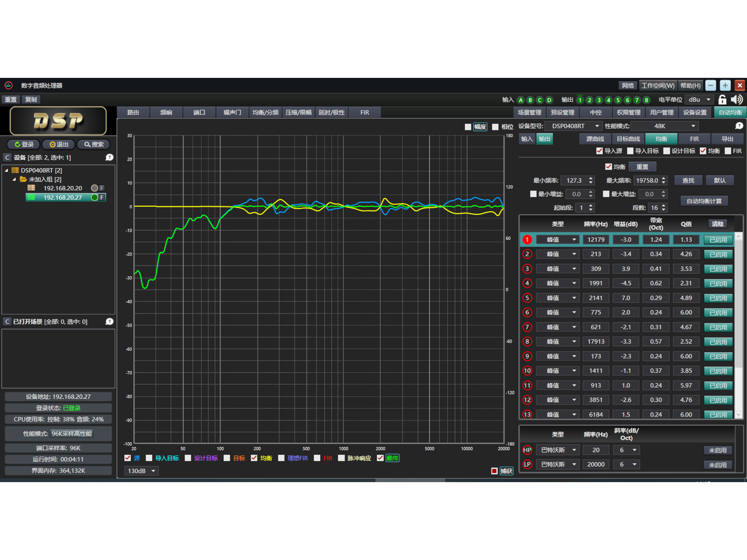The height and width of the screenshot is (560, 747).
Task: Switch to the noise gate (噪声门) tab
Action: pos(232,112)
